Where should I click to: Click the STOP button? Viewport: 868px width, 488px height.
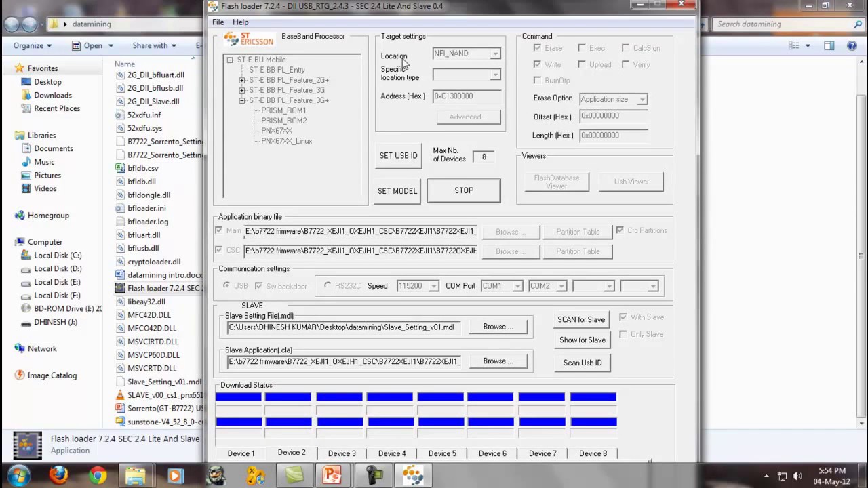[x=464, y=190]
